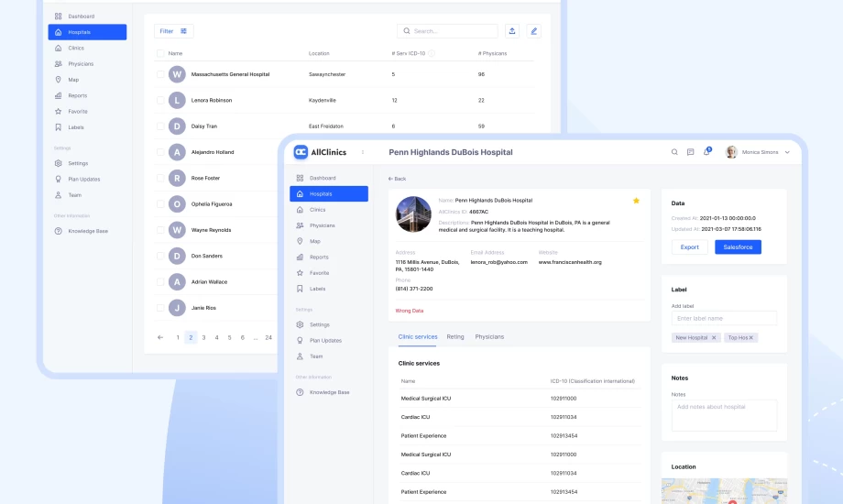Click the AllClinics logo

[x=321, y=152]
